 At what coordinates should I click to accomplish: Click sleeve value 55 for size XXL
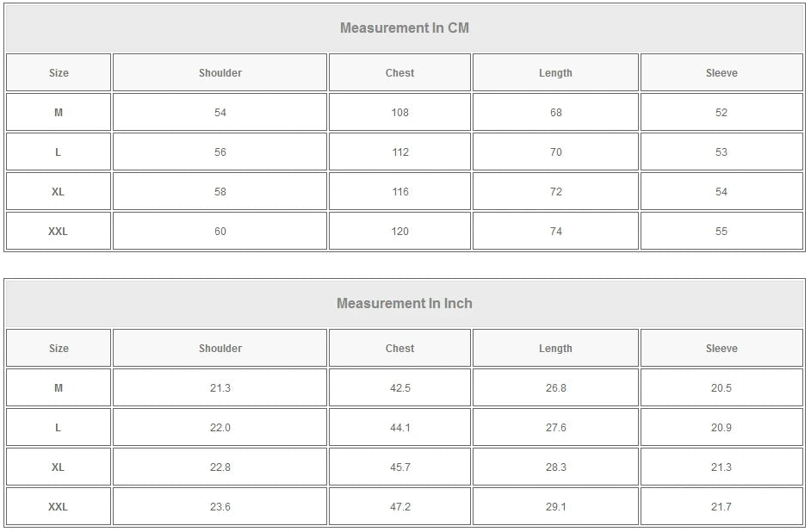point(721,232)
